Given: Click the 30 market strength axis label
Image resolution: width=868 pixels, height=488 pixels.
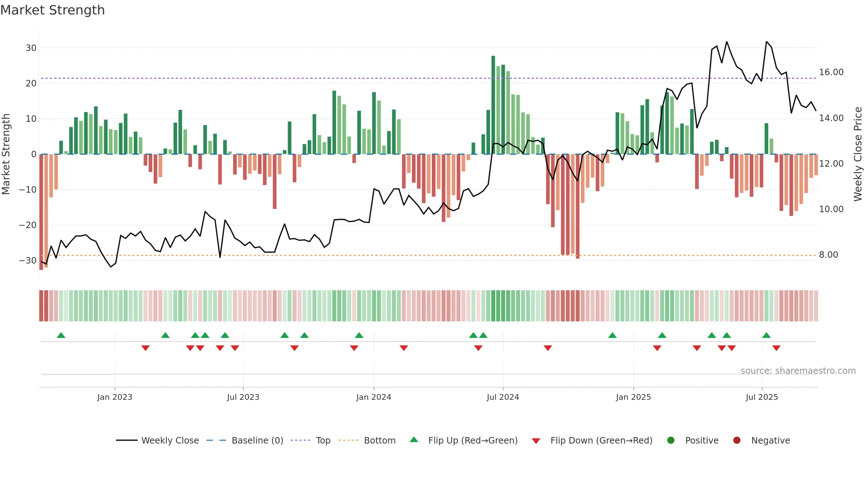Looking at the screenshot, I should click(x=31, y=48).
